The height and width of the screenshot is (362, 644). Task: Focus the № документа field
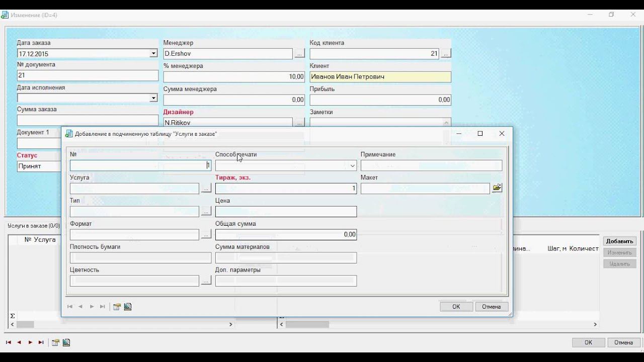[88, 75]
